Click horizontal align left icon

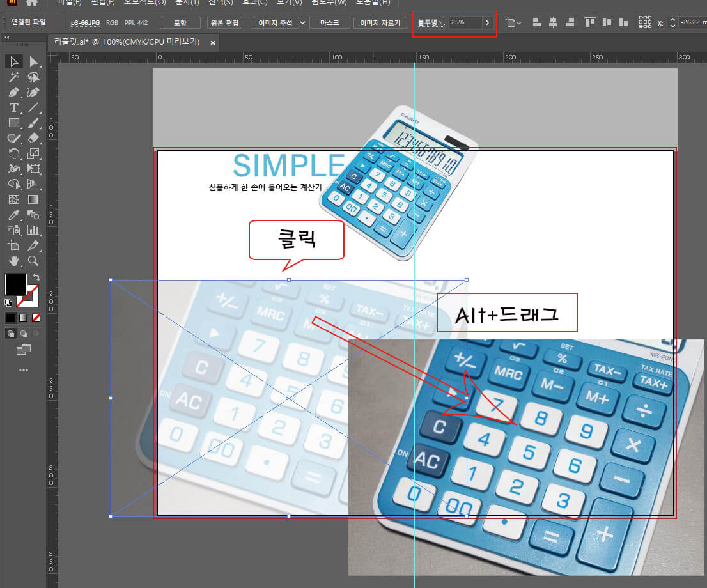[536, 22]
